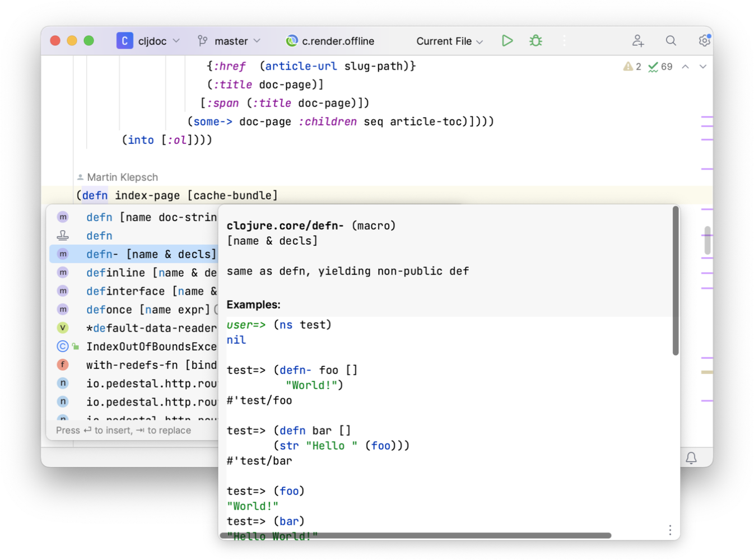Click the warnings indicator showing 2
754x560 pixels.
click(632, 67)
